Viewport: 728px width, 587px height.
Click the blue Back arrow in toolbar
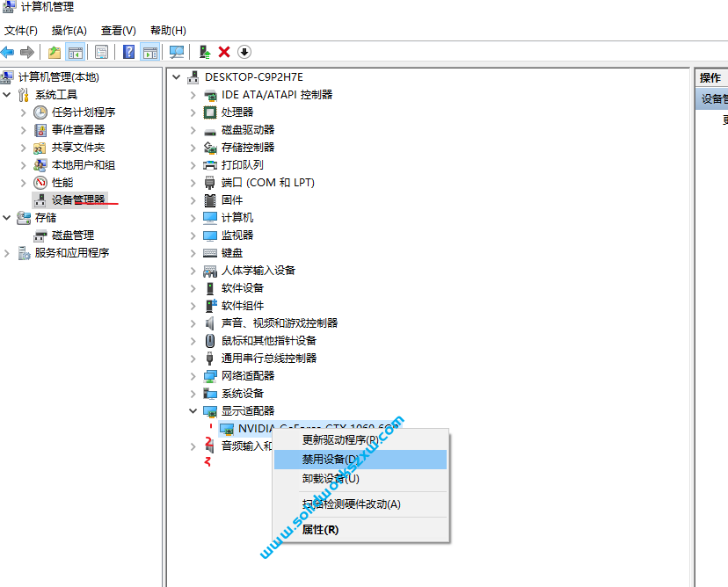(8, 52)
